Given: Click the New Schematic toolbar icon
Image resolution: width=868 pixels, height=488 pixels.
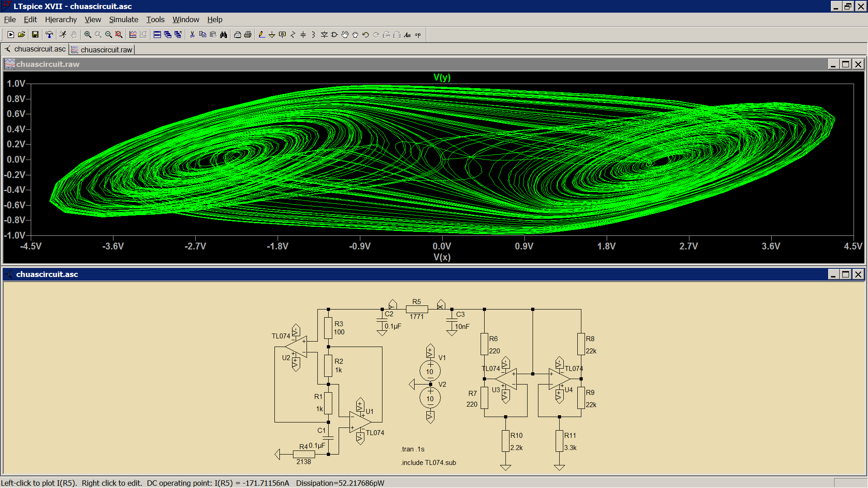Looking at the screenshot, I should point(10,34).
